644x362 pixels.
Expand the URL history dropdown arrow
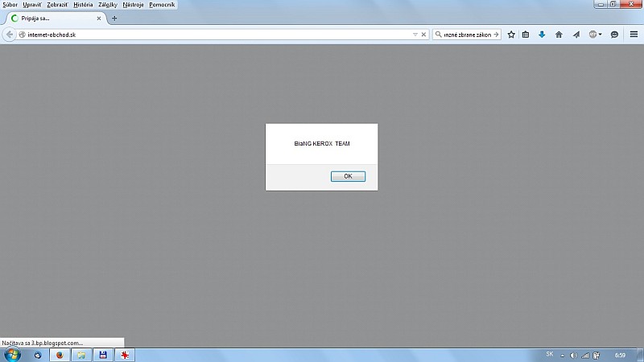pyautogui.click(x=415, y=35)
